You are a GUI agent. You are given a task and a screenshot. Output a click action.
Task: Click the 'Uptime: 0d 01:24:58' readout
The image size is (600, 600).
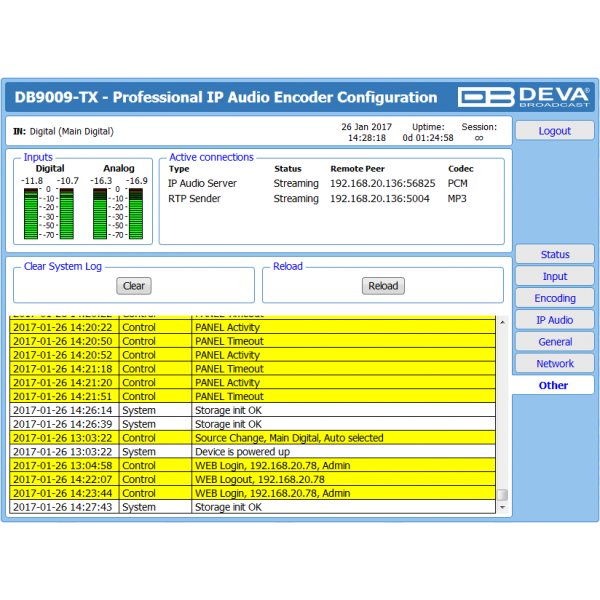click(428, 132)
